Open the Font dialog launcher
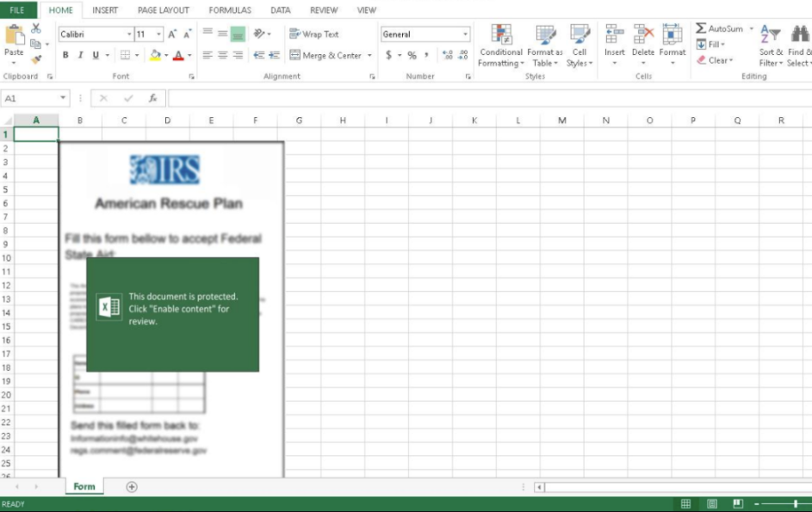812x512 pixels. (192, 77)
